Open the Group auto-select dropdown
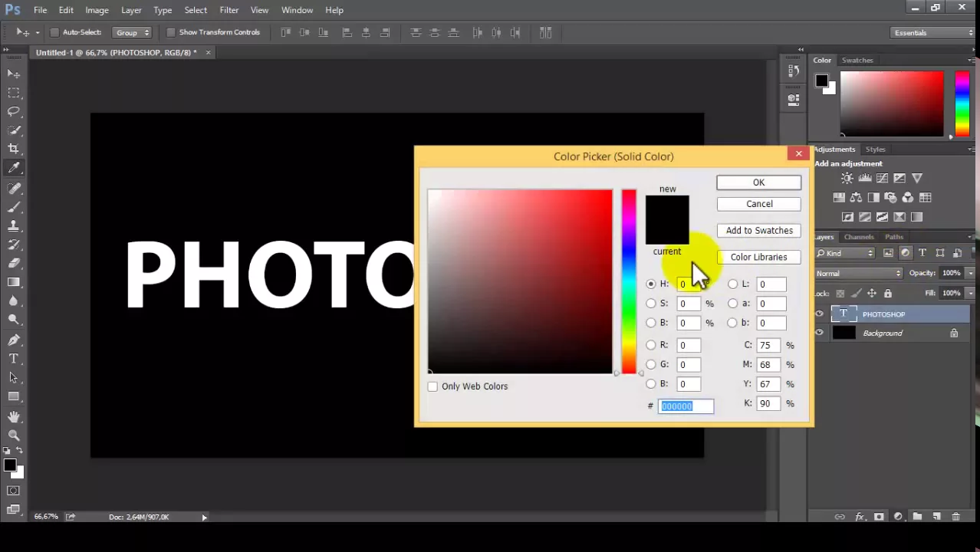The height and width of the screenshot is (552, 980). (x=133, y=32)
